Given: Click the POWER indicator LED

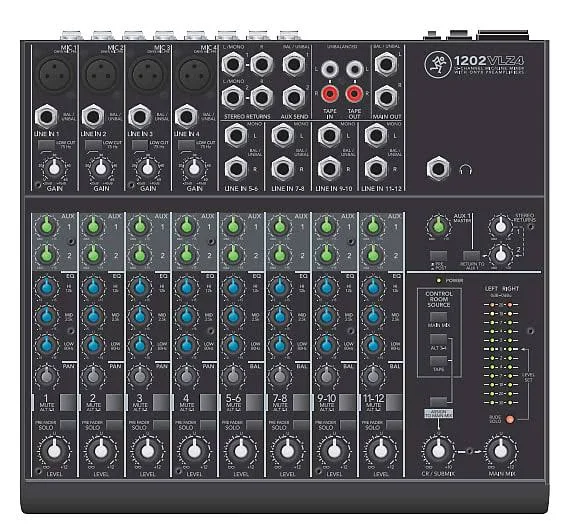Looking at the screenshot, I should 439,281.
